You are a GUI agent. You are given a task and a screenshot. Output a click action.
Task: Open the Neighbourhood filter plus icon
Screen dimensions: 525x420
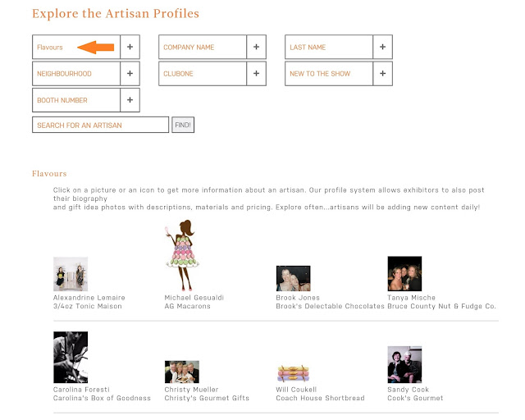pos(130,73)
